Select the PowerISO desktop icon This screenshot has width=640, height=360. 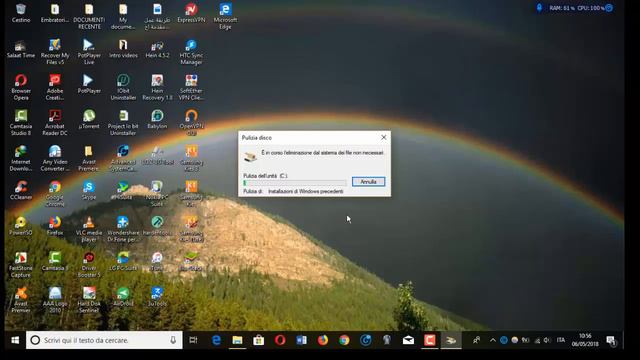point(21,226)
